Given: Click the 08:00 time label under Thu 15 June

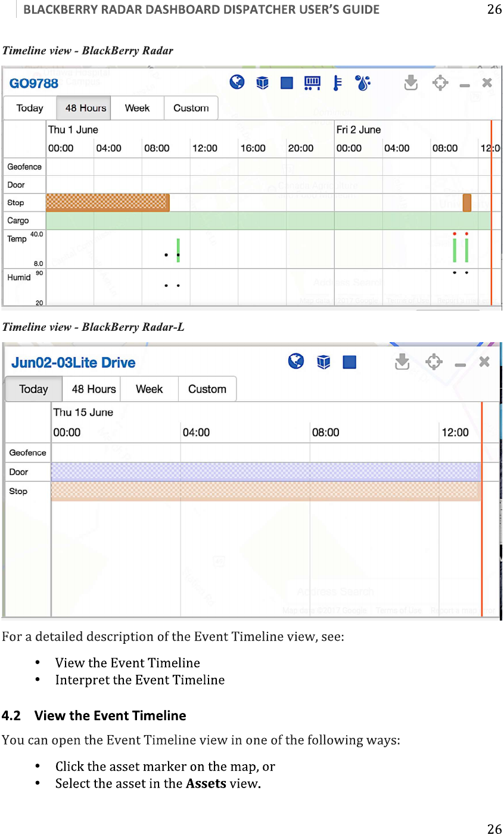Looking at the screenshot, I should 326,432.
